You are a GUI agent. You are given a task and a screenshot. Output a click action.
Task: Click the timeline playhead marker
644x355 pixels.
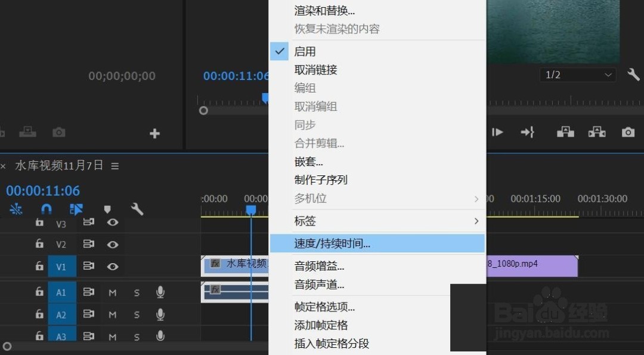(251, 210)
